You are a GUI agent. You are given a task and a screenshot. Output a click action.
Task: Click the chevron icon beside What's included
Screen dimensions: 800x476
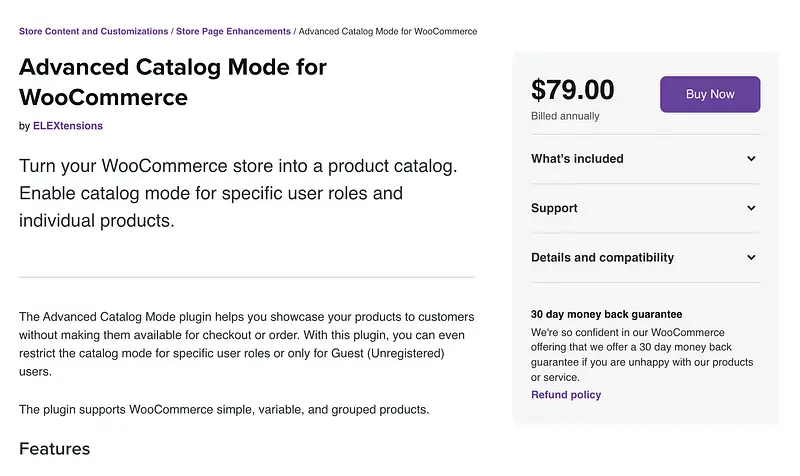click(751, 159)
